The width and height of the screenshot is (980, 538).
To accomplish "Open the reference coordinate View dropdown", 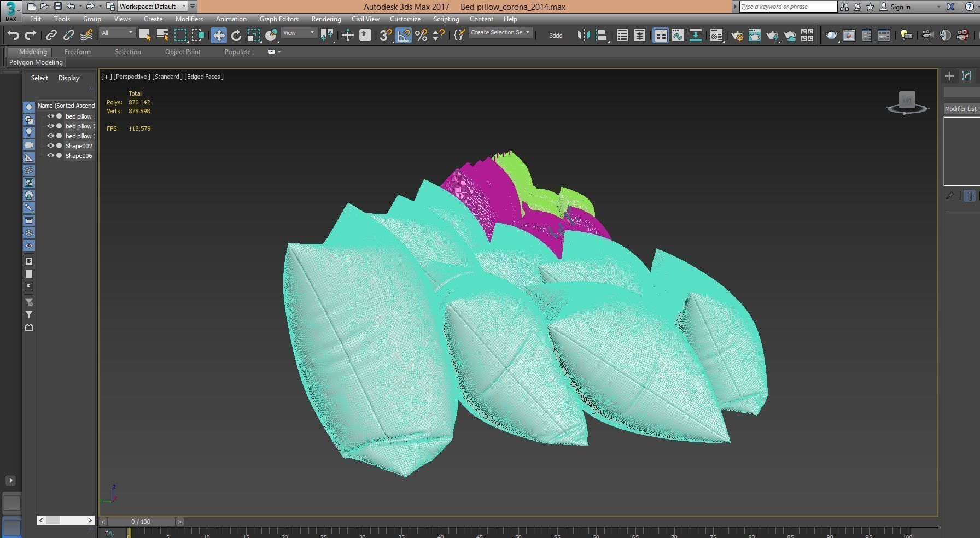I will 298,33.
